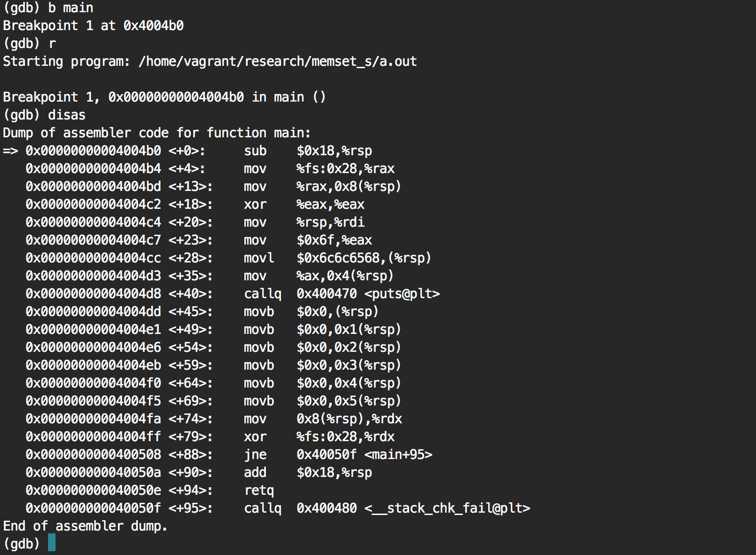Screen dimensions: 756x555
Task: Click the retq instruction
Action: click(x=259, y=491)
